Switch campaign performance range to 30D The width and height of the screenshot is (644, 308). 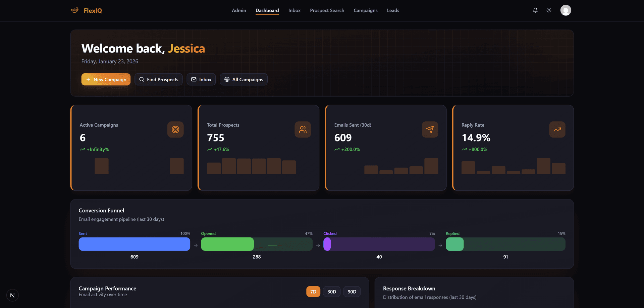click(x=331, y=291)
